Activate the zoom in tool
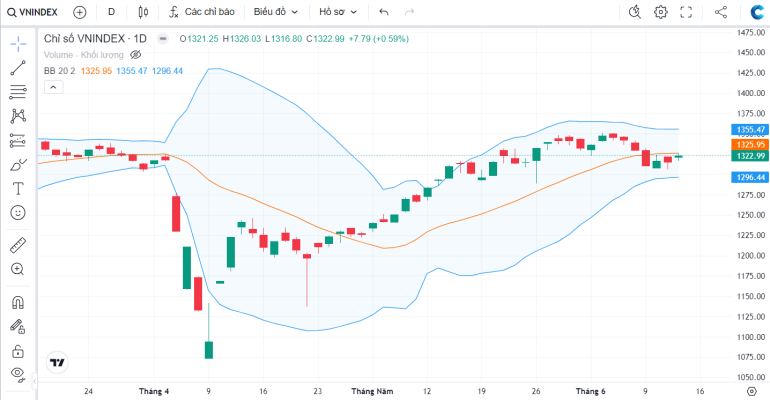770x400 pixels. tap(18, 269)
